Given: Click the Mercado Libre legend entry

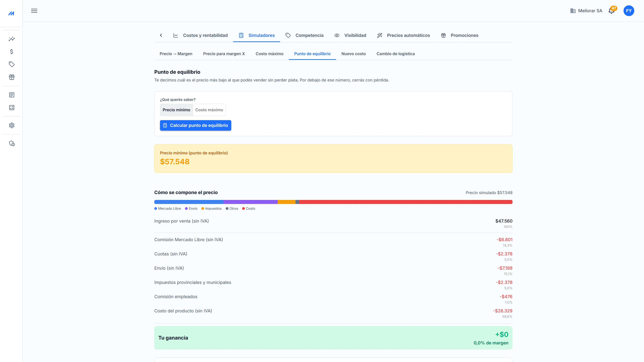Looking at the screenshot, I should pyautogui.click(x=168, y=209).
